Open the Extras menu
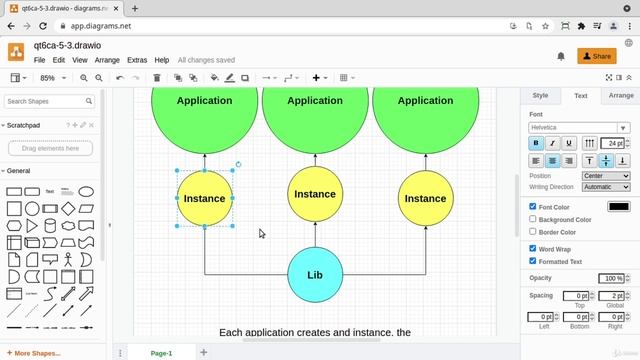This screenshot has width=640, height=360. [x=137, y=60]
